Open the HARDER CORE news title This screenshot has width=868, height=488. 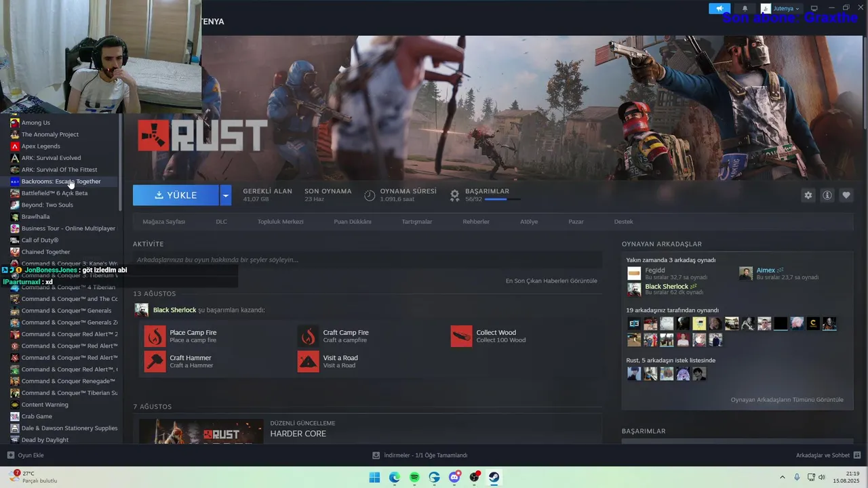coord(298,434)
